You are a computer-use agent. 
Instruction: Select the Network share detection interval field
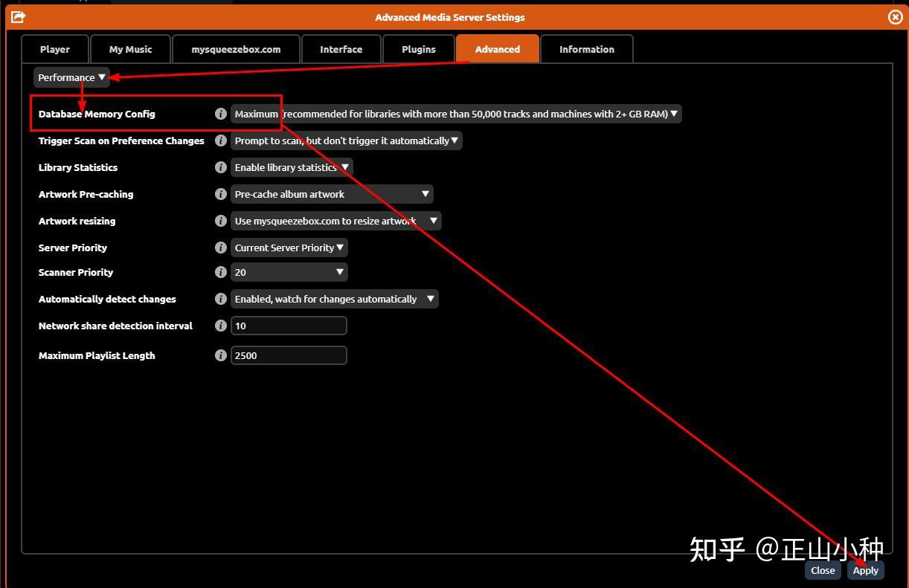pyautogui.click(x=289, y=326)
